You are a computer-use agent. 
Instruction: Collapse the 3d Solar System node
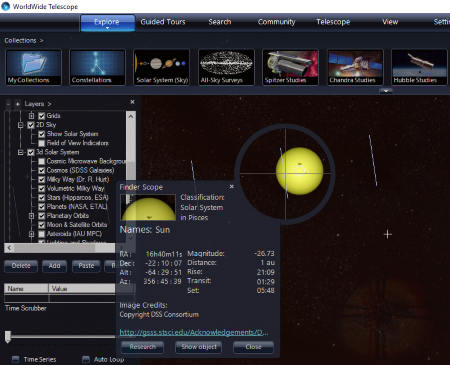[21, 152]
